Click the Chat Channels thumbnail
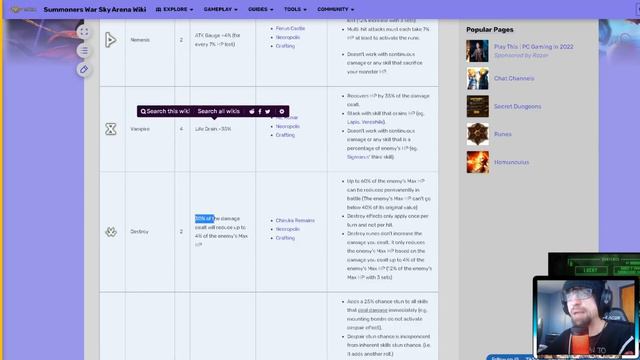 [x=477, y=78]
